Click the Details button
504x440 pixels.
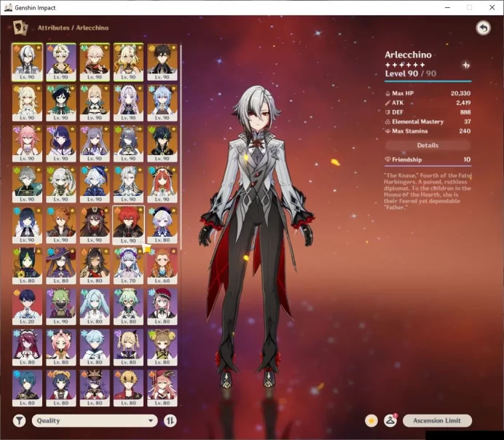click(x=428, y=145)
